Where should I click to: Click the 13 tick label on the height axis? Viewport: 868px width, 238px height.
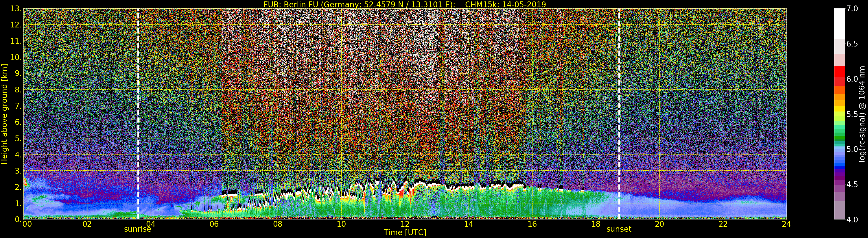pyautogui.click(x=15, y=9)
